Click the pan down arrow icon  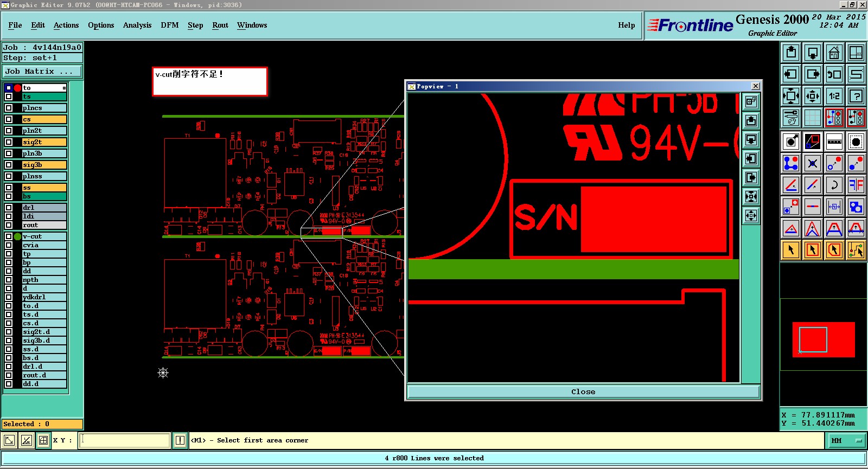tap(813, 53)
